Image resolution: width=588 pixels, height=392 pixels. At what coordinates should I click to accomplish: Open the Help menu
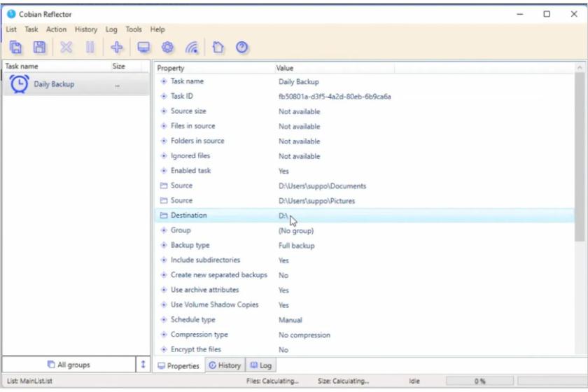[157, 29]
